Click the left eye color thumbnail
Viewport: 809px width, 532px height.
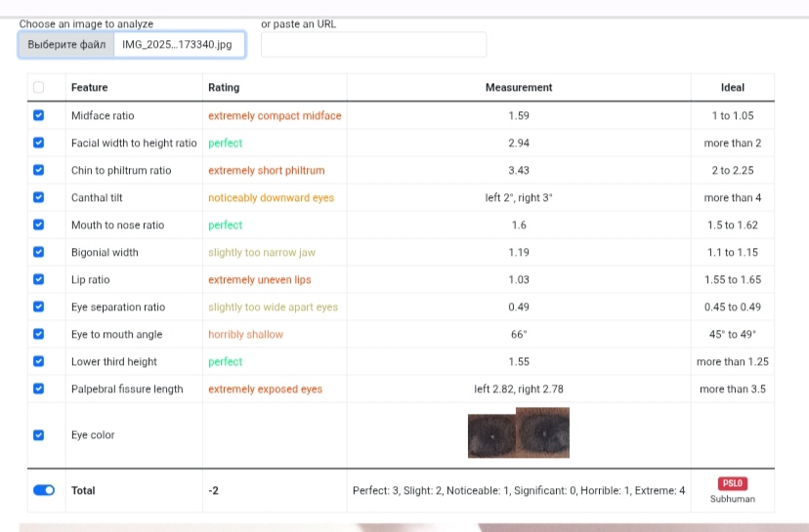click(492, 432)
